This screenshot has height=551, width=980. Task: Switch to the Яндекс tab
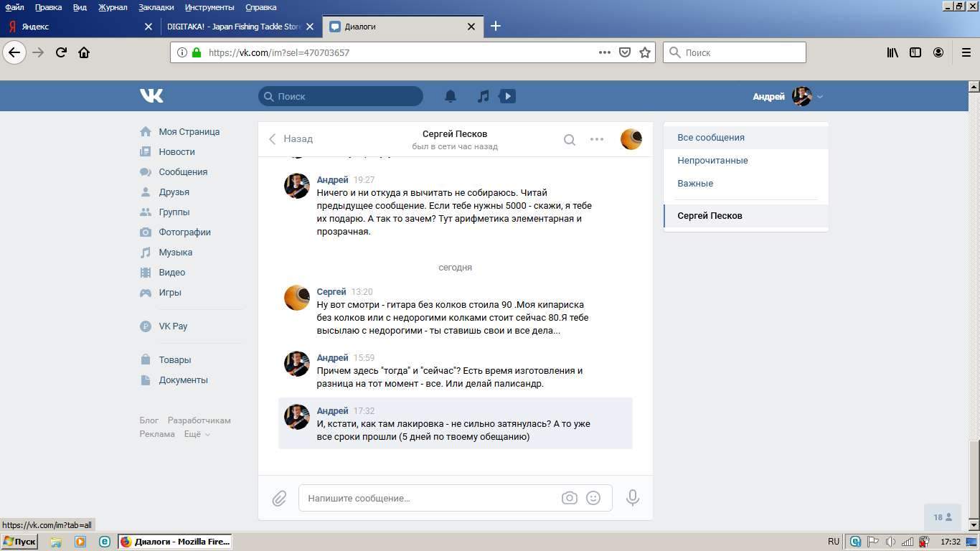tap(79, 27)
